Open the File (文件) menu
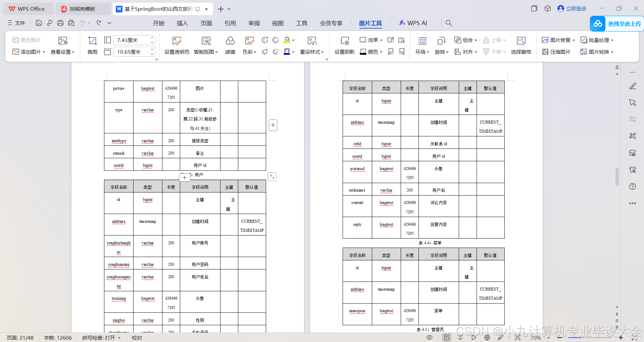This screenshot has height=342, width=644. [17, 23]
